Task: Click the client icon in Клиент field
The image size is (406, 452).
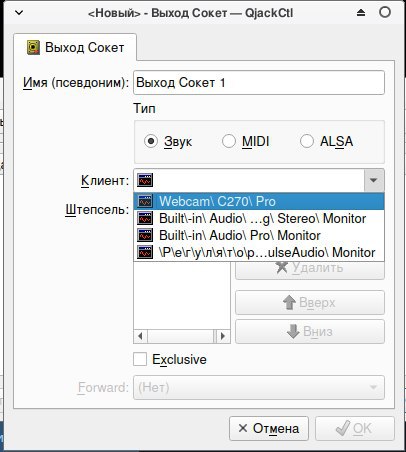Action: 145,180
